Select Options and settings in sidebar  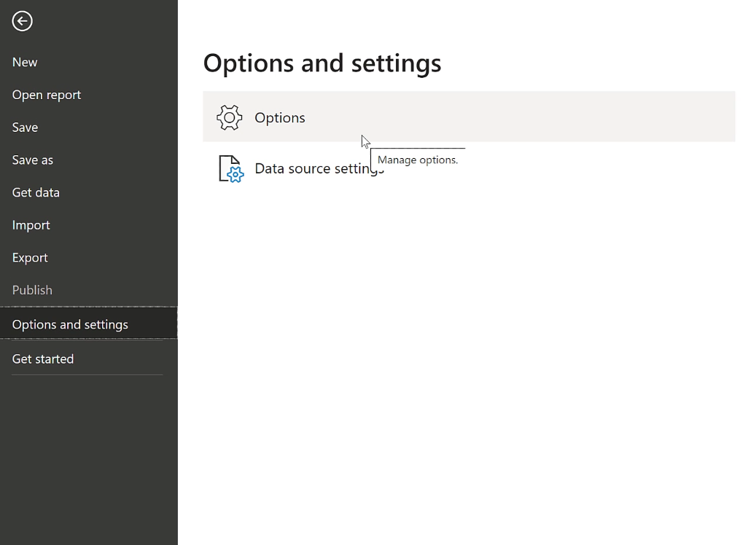click(89, 324)
